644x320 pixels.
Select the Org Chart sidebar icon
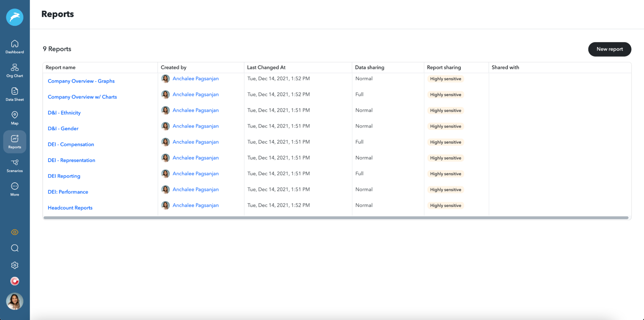point(14,70)
